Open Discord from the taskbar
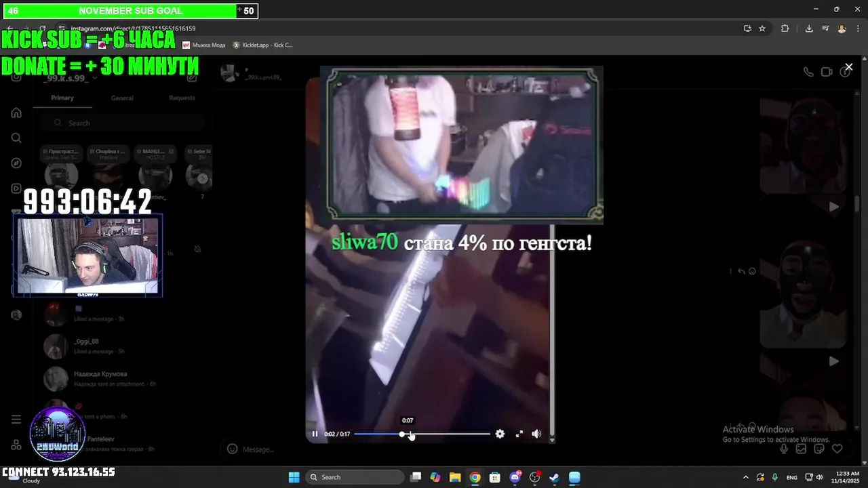Viewport: 868px width, 488px height. [515, 477]
